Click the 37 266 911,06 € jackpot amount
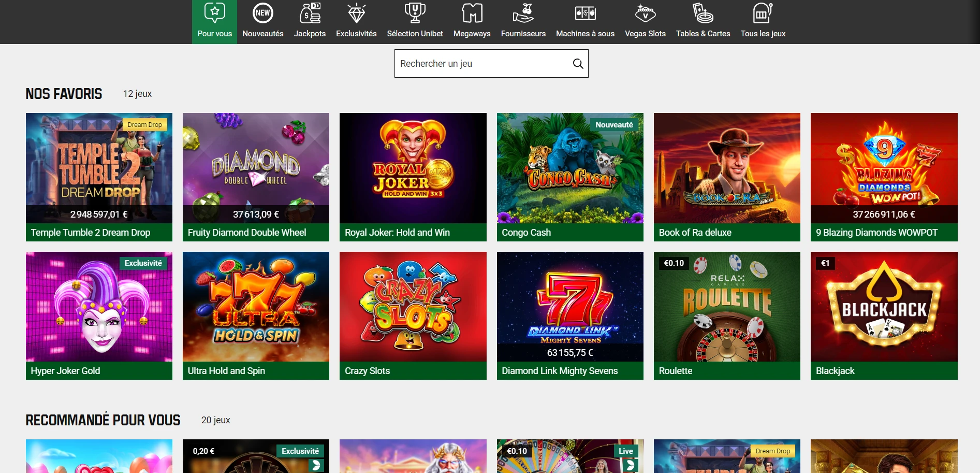 [884, 214]
